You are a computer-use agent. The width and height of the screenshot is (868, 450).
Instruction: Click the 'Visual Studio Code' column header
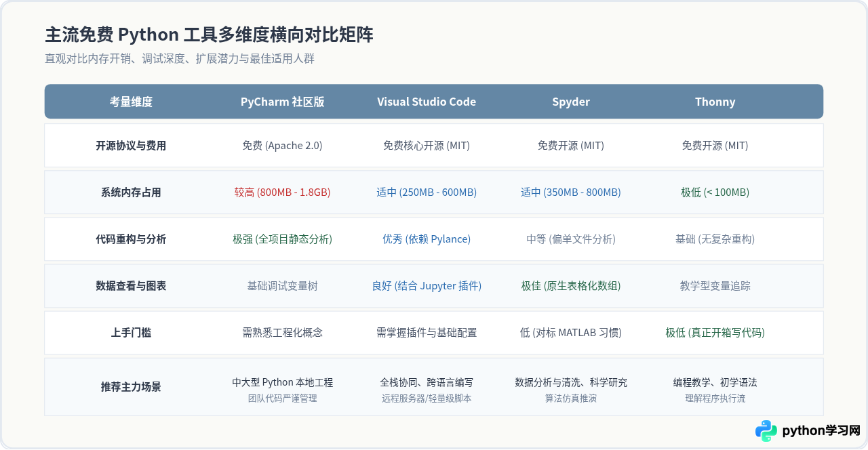point(427,102)
